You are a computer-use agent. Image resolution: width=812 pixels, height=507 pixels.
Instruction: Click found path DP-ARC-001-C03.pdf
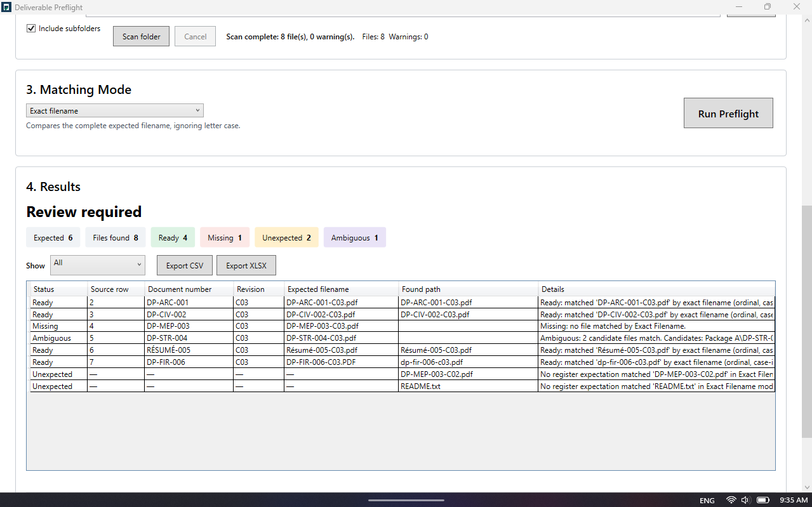click(x=468, y=303)
